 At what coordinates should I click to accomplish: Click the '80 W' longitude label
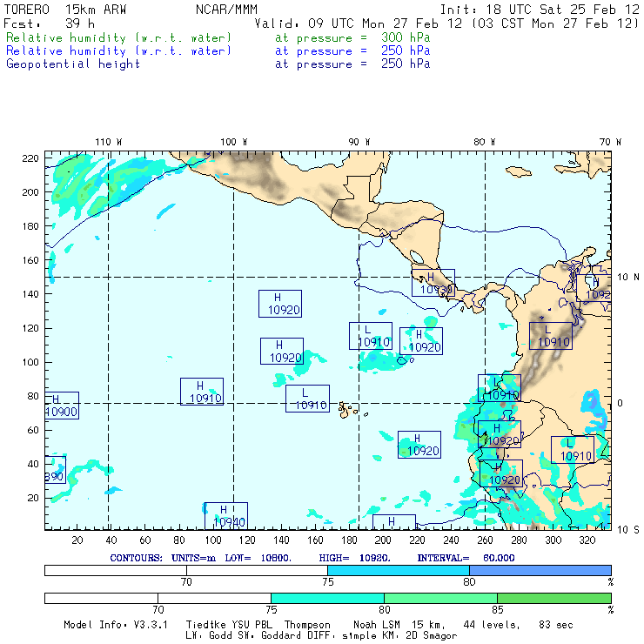[484, 142]
